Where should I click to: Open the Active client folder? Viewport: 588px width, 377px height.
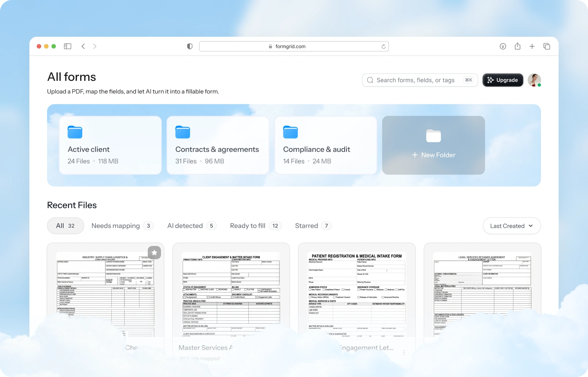(110, 145)
